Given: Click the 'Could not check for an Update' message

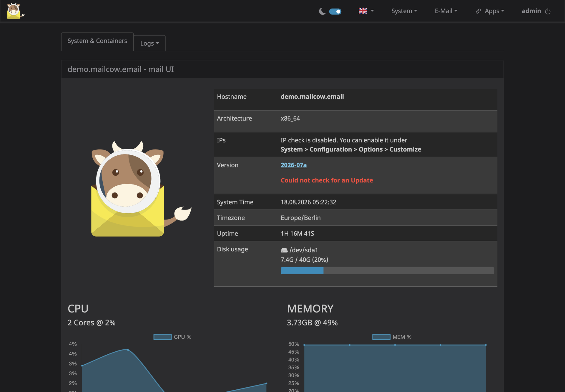Looking at the screenshot, I should click(327, 180).
